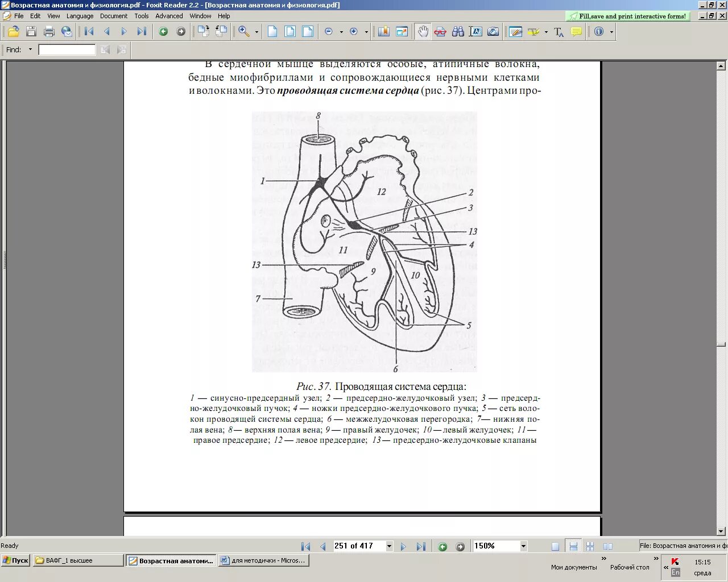
Task: Open dropdown next to Zoom Out icon
Action: pos(341,32)
